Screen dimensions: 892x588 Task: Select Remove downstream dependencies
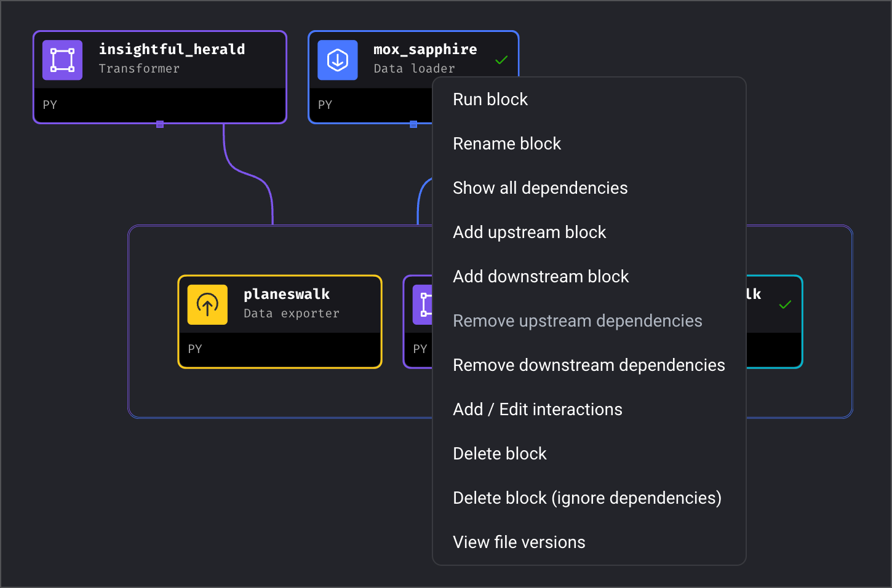tap(589, 365)
